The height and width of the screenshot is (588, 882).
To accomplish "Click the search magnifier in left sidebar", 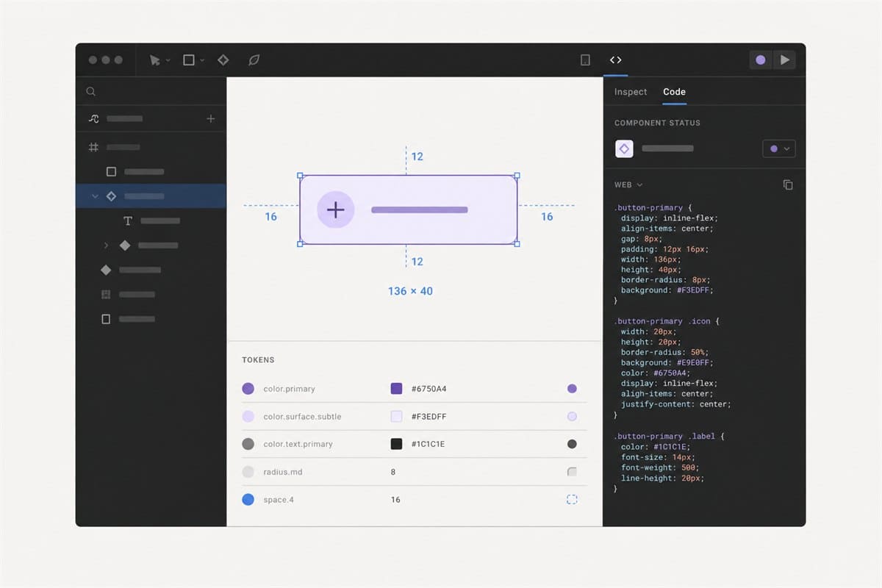I will coord(91,92).
